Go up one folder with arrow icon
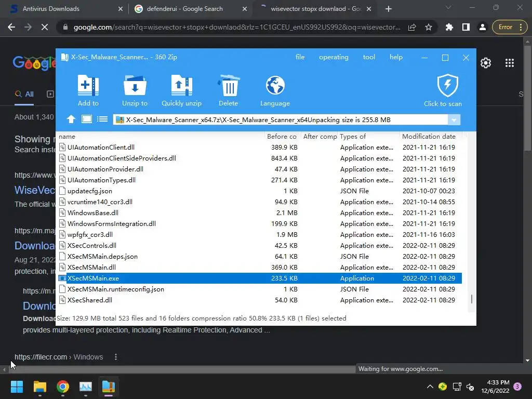 71,119
